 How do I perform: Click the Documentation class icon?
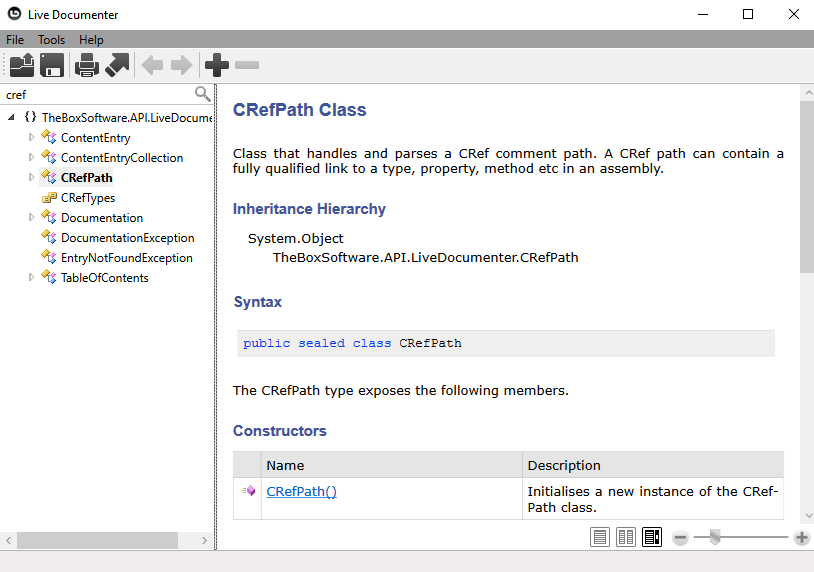coord(49,217)
